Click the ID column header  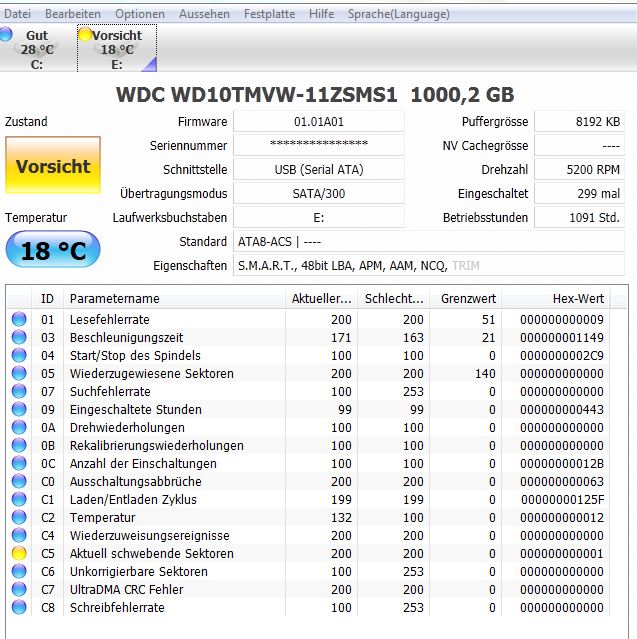point(47,299)
